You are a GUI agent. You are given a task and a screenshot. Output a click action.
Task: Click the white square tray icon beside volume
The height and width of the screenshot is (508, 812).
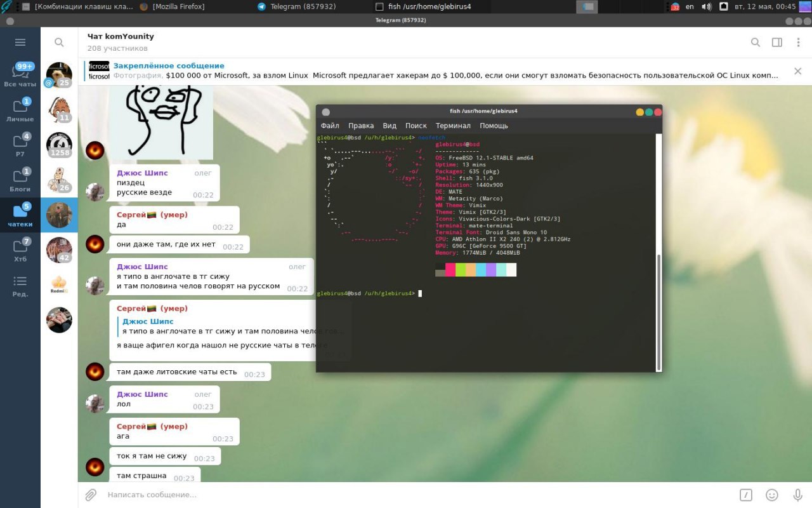point(724,6)
